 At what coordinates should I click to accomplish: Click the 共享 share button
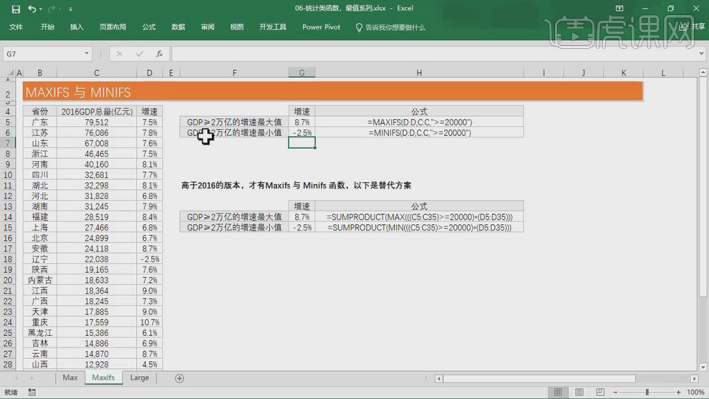(693, 27)
